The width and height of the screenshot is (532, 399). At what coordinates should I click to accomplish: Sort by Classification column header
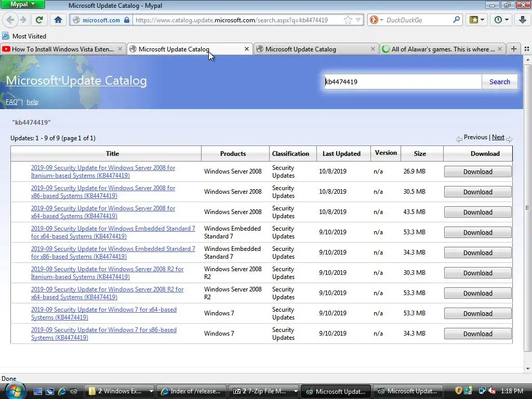[290, 154]
